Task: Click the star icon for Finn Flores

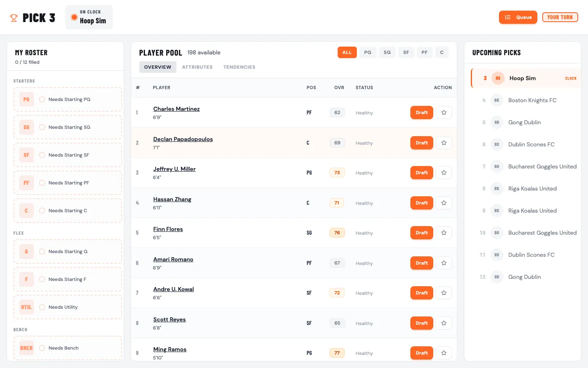Action: 443,233
